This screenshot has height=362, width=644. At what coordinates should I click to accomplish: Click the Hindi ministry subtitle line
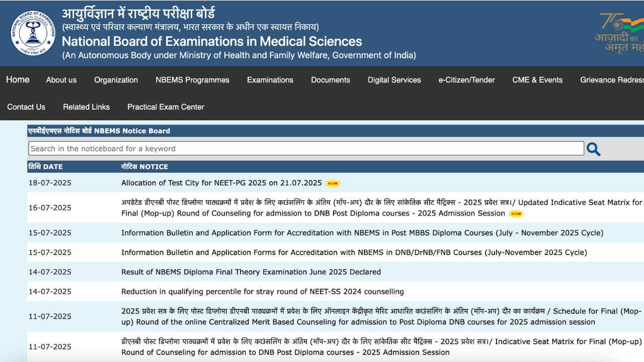190,27
